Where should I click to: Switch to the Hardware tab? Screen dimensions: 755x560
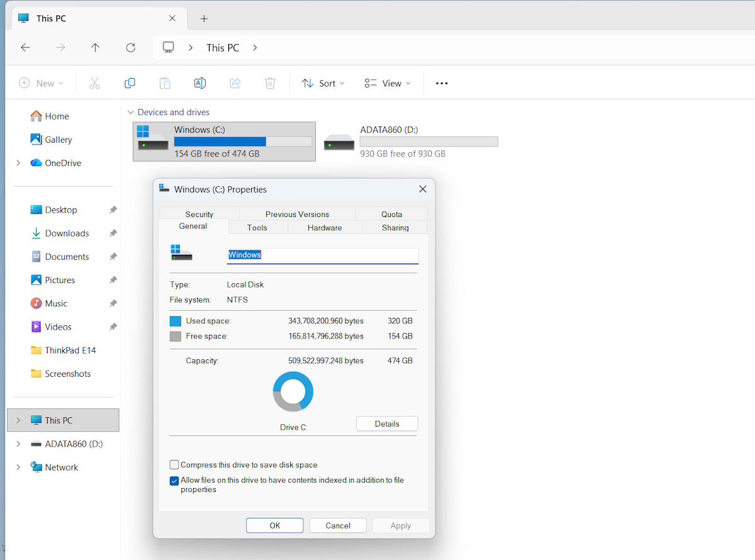325,228
